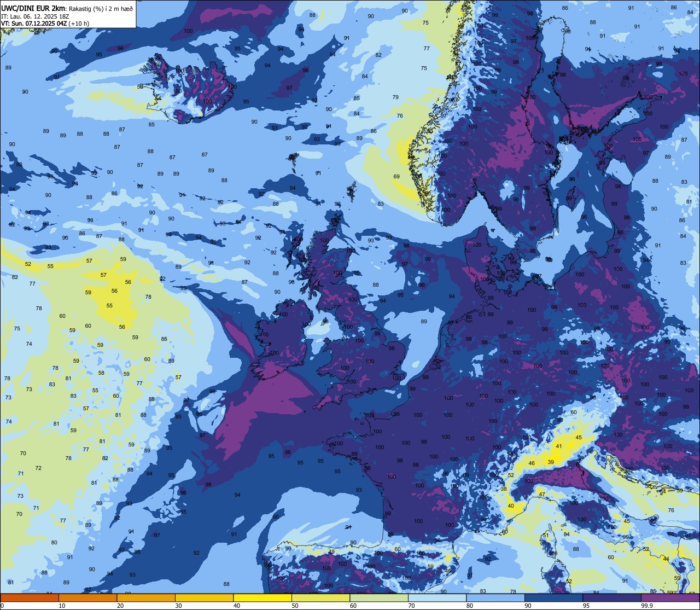Click the '20' legend scale label

[120, 606]
